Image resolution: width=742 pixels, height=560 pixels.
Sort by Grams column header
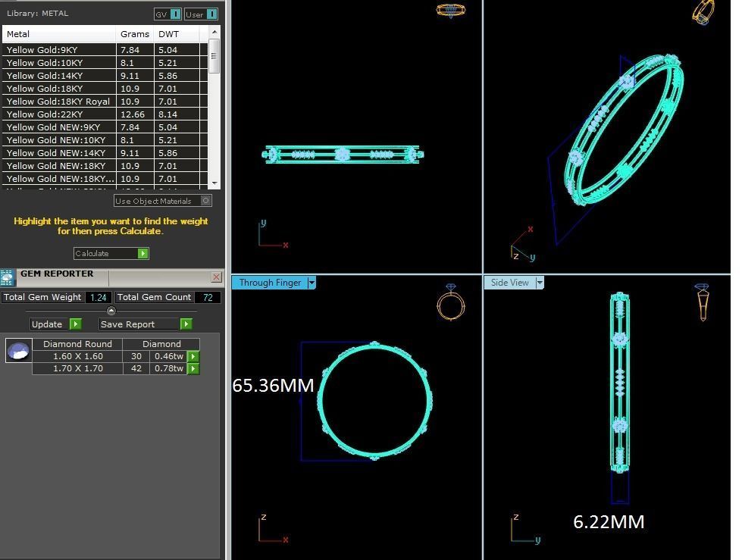tap(135, 34)
